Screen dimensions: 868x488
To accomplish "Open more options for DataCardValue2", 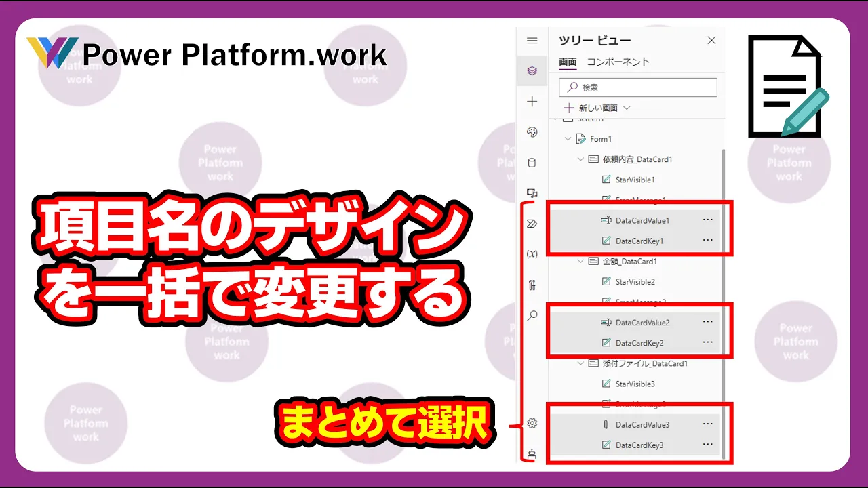I will coord(708,322).
